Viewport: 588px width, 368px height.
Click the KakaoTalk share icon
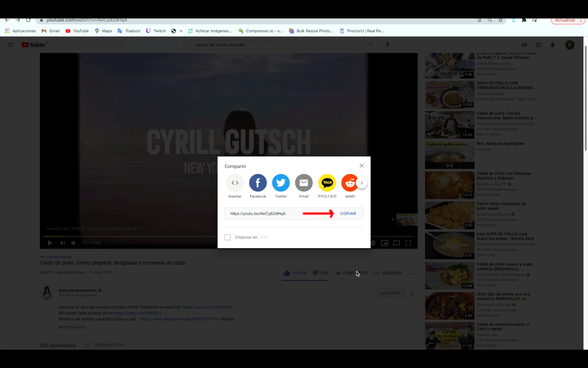(x=327, y=183)
